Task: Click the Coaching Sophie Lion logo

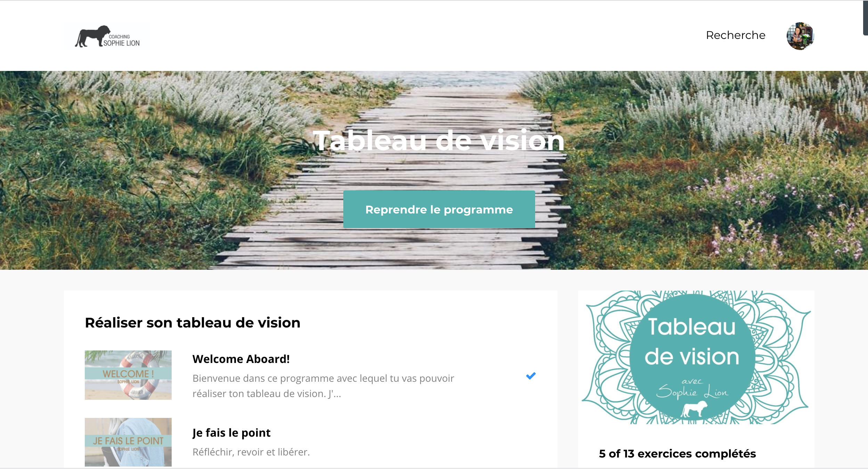Action: pos(108,37)
